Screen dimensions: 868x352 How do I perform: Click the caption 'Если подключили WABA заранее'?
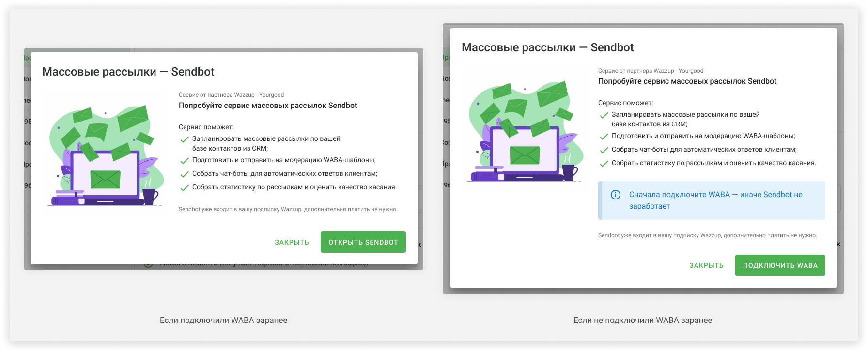[223, 321]
